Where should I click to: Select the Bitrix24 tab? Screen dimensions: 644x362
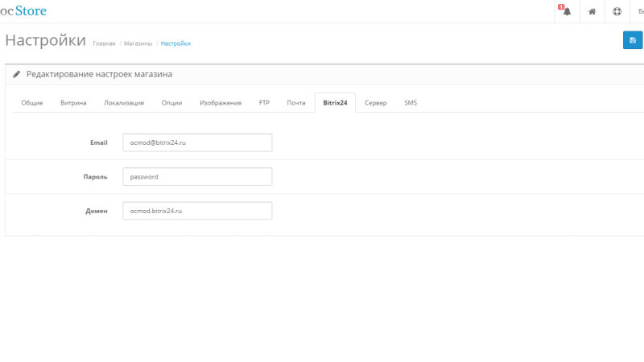pos(335,103)
